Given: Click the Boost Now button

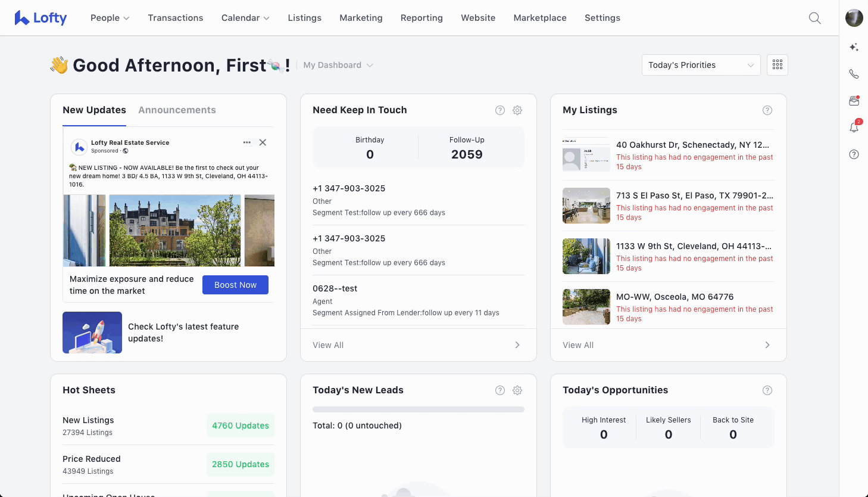Looking at the screenshot, I should coord(235,285).
